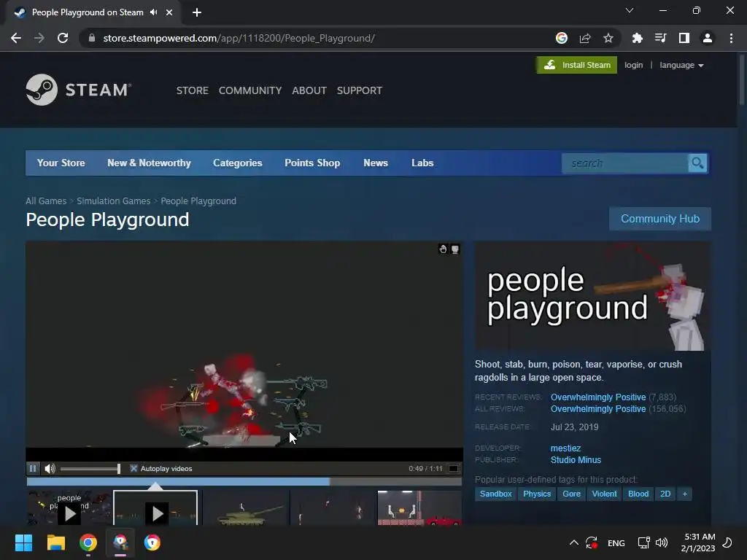Image resolution: width=747 pixels, height=560 pixels.
Task: Click the Steam logo
Action: coord(79,90)
